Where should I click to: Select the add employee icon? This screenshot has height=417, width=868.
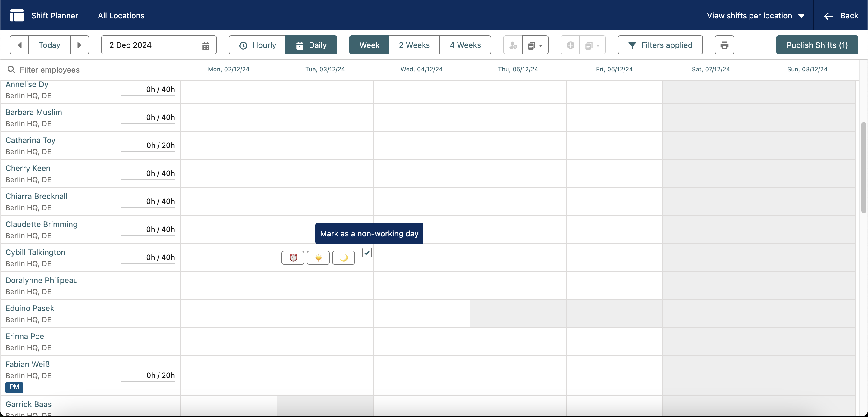[512, 45]
